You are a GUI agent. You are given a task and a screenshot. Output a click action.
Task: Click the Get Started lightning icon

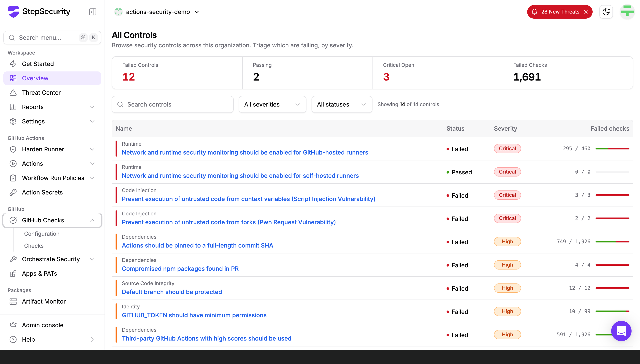[x=13, y=64]
